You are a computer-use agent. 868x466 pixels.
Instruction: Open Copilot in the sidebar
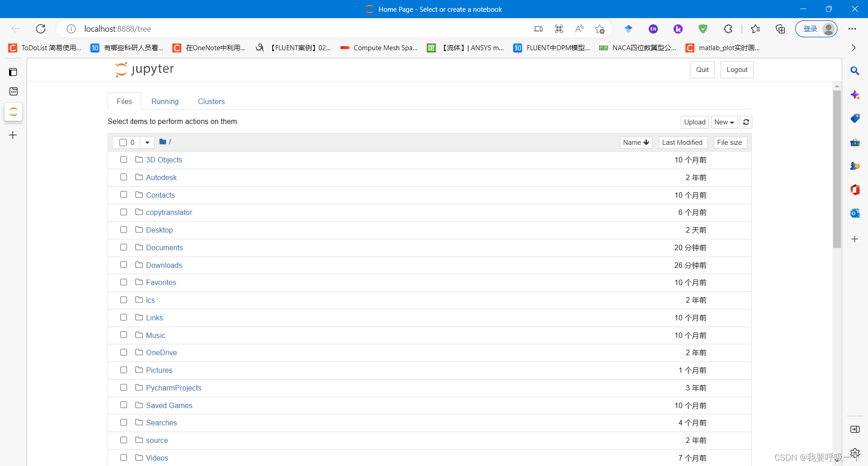tap(855, 95)
